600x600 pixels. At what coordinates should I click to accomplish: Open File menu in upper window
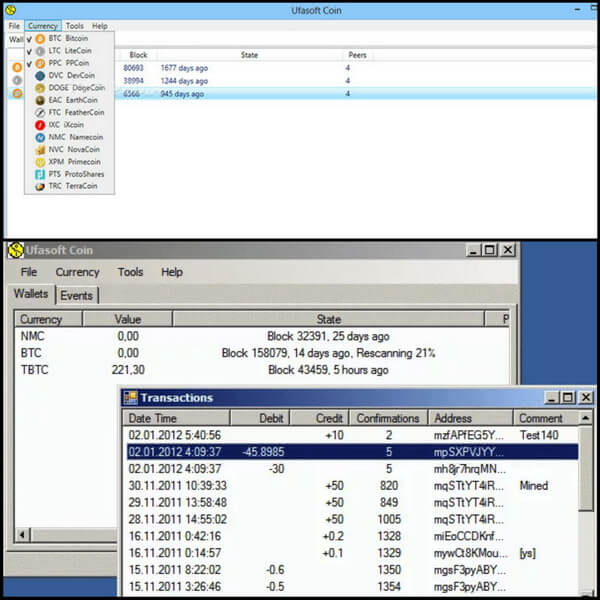tap(14, 26)
